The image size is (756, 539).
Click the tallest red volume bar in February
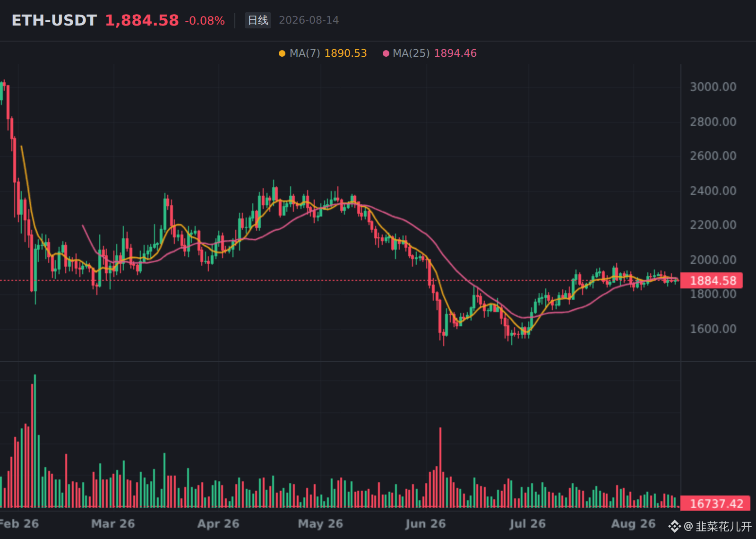[32, 446]
